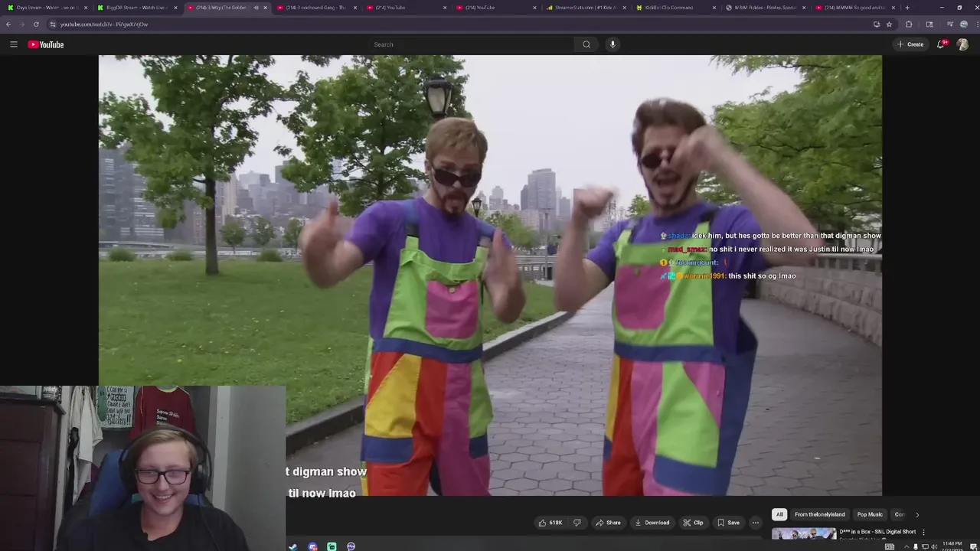Viewport: 980px width, 551px height.
Task: Save the video to a playlist
Action: click(x=728, y=523)
